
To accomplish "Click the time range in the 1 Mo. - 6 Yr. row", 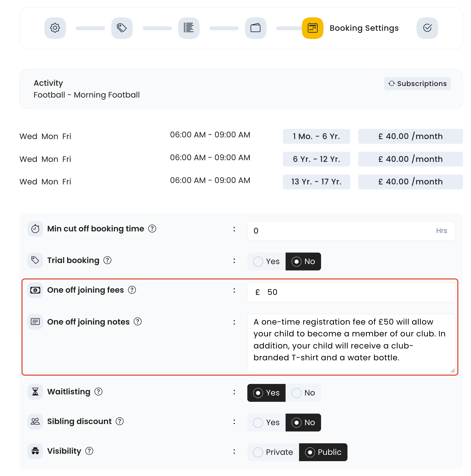I will pyautogui.click(x=210, y=135).
